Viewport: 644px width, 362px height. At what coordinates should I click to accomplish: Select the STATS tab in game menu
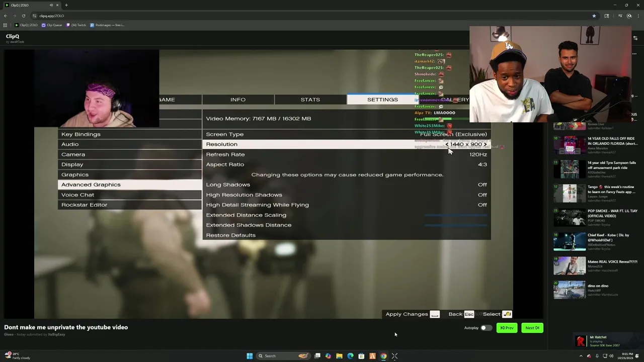pos(310,100)
